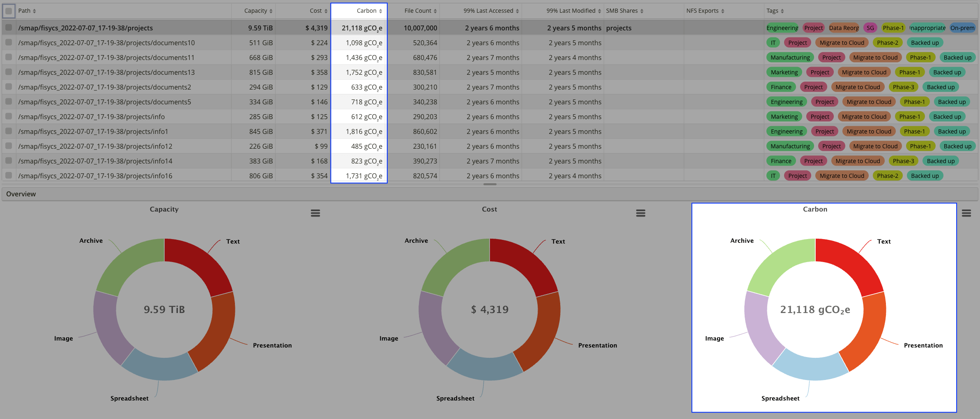Screen dimensions: 980x419
Task: Sort by 99% Last Accessed
Action: pos(517,11)
